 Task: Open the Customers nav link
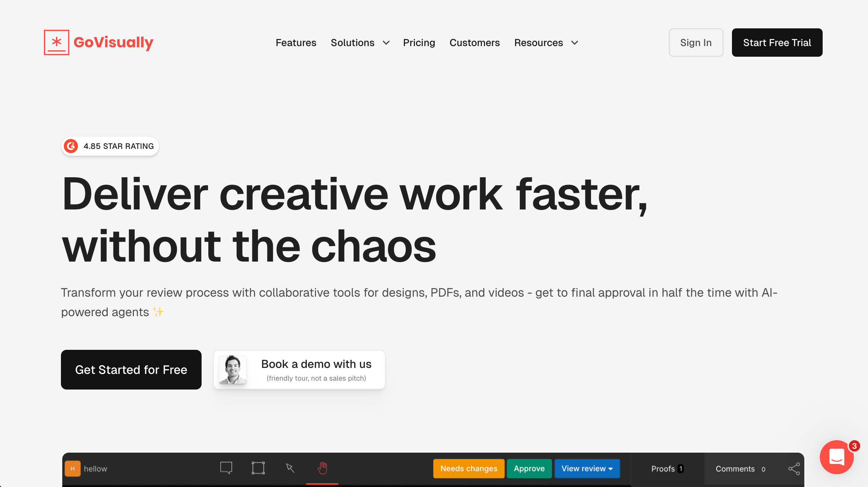pos(474,43)
